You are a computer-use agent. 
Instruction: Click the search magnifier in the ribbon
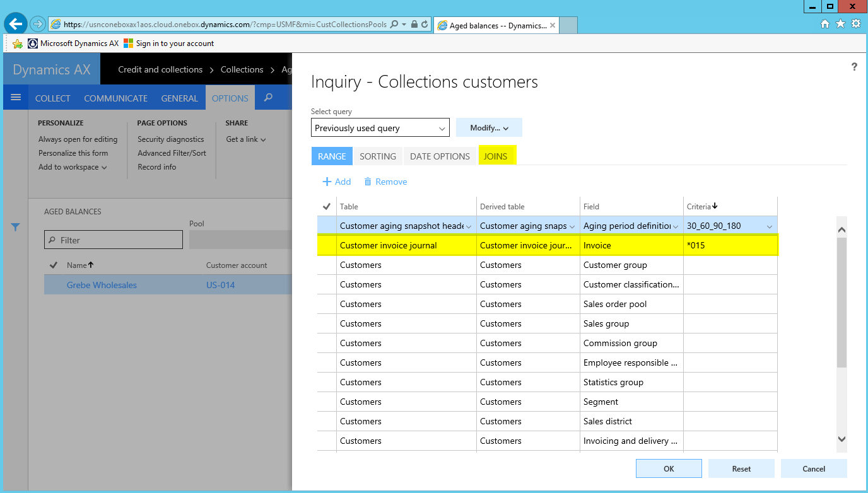(x=269, y=98)
